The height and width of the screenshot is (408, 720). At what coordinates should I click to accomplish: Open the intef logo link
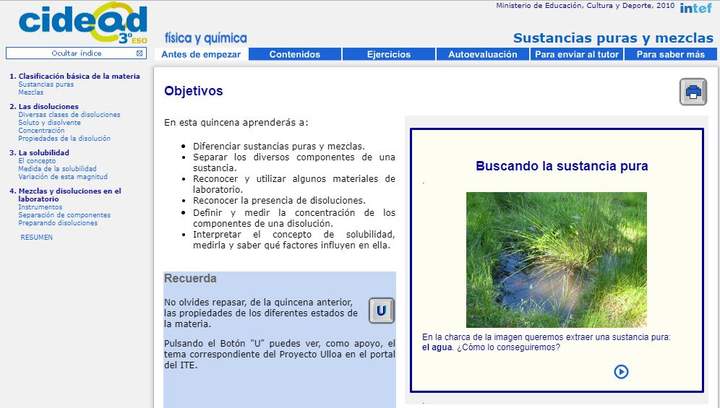[x=696, y=8]
